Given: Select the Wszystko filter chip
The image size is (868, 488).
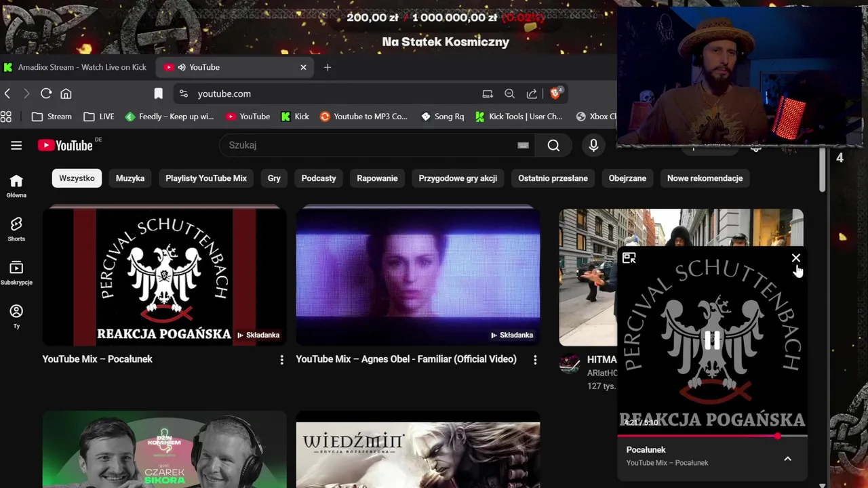Looking at the screenshot, I should 77,178.
